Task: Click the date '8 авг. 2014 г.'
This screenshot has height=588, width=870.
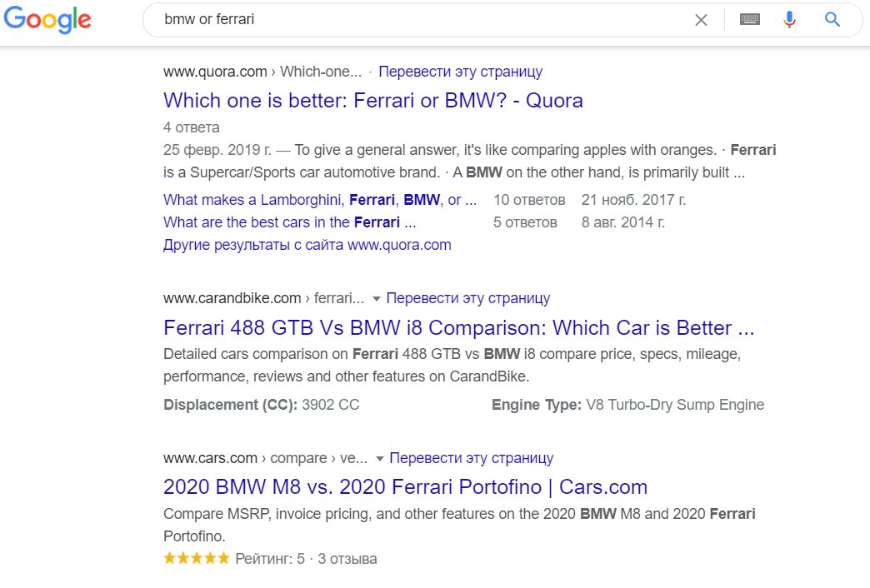Action: coord(623,222)
